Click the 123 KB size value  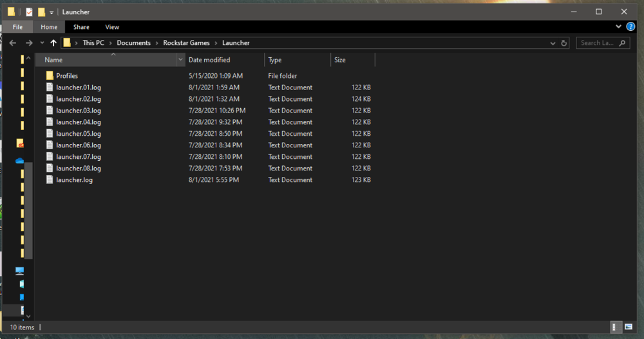361,179
